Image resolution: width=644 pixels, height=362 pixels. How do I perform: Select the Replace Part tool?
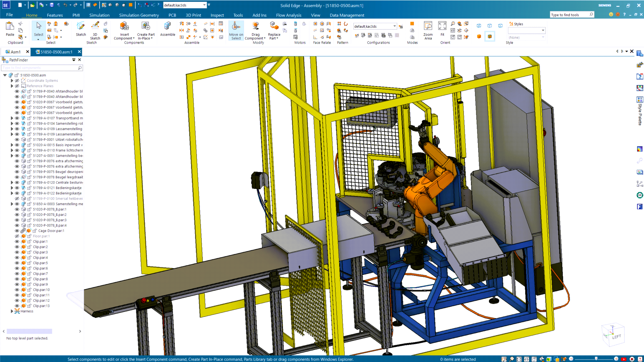274,30
